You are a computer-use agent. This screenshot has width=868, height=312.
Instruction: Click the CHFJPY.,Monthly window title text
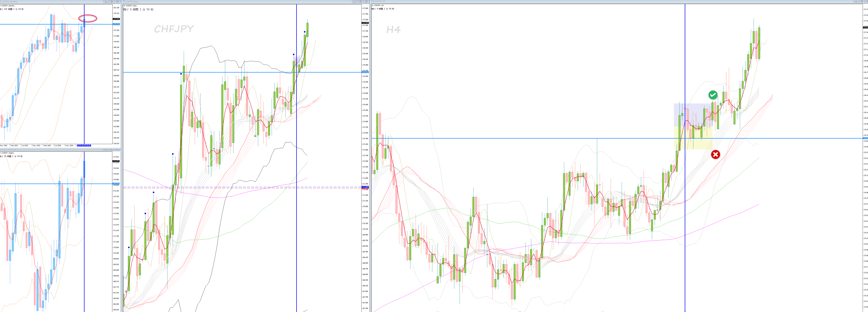9,2
